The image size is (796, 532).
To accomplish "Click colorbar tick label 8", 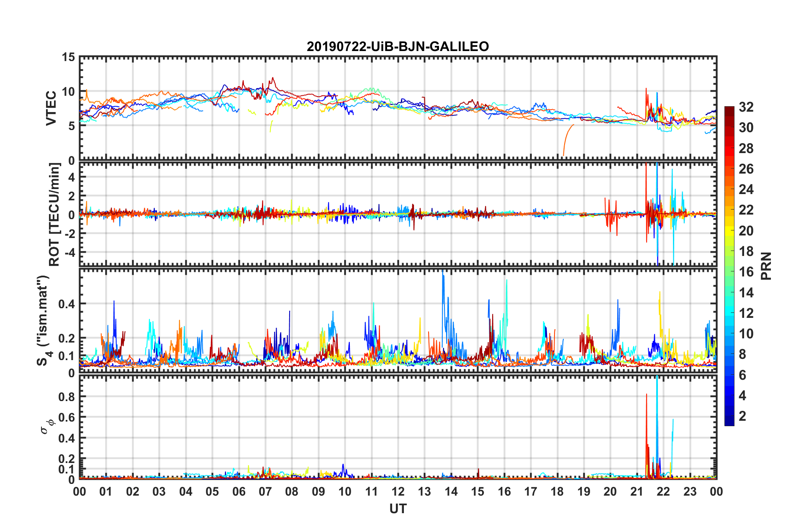I will coord(742,354).
